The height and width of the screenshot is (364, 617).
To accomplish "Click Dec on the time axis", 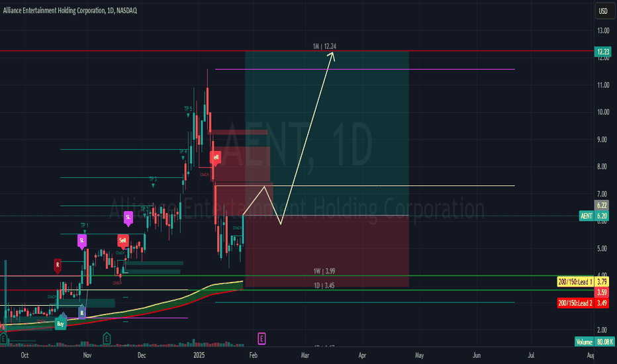I will (x=142, y=355).
